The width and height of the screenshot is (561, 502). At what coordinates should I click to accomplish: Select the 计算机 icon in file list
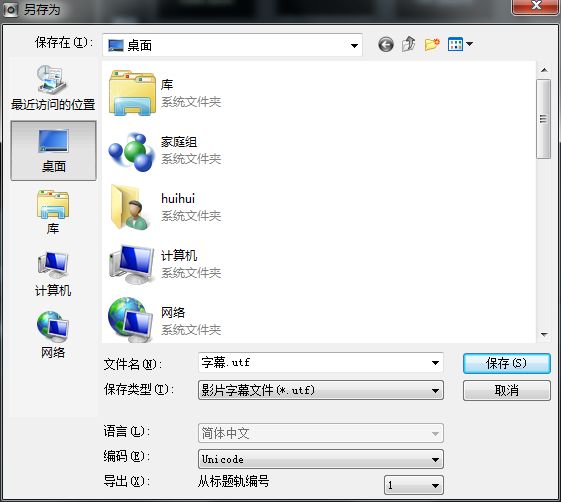click(x=132, y=264)
